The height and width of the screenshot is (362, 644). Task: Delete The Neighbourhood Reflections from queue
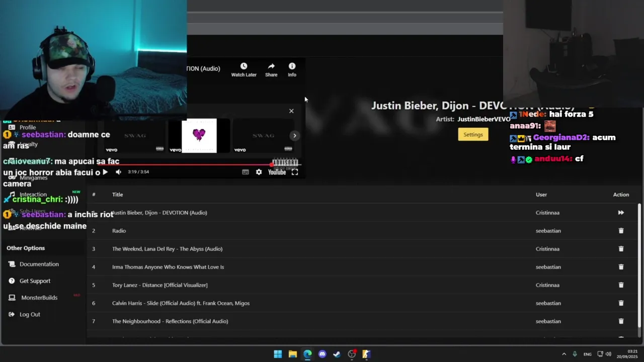[x=621, y=321]
